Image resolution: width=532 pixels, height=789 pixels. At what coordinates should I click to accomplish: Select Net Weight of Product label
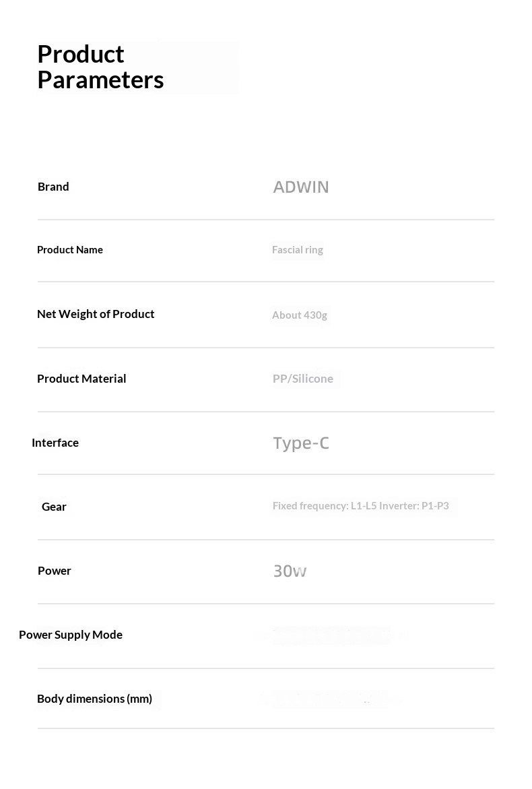click(96, 314)
